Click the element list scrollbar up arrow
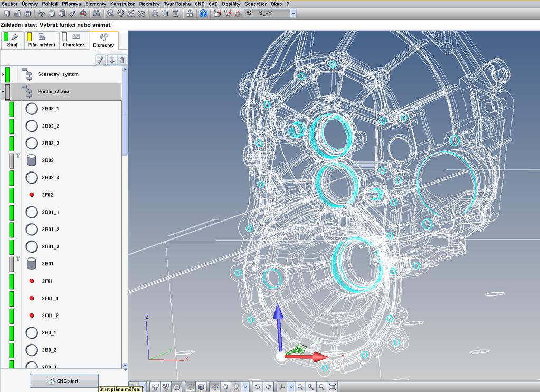This screenshot has width=540, height=392. point(125,69)
